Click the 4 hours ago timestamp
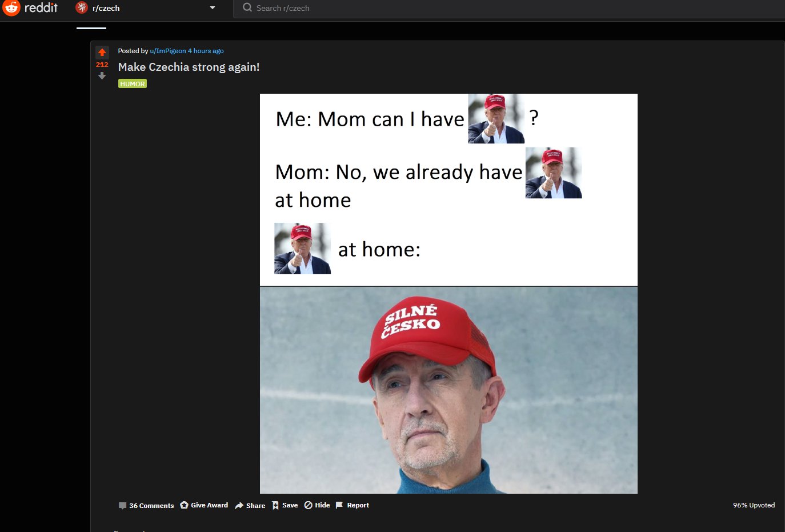The image size is (785, 532). (x=206, y=51)
